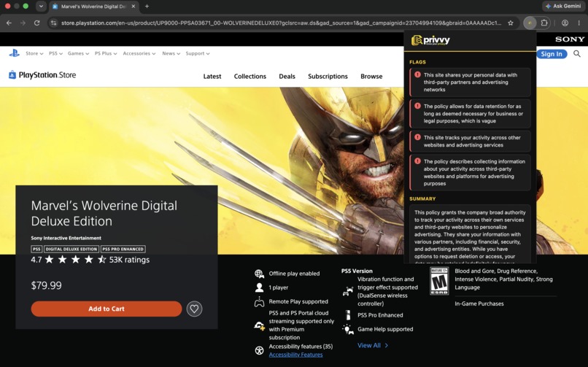Click the 53K ratings text

pos(129,260)
